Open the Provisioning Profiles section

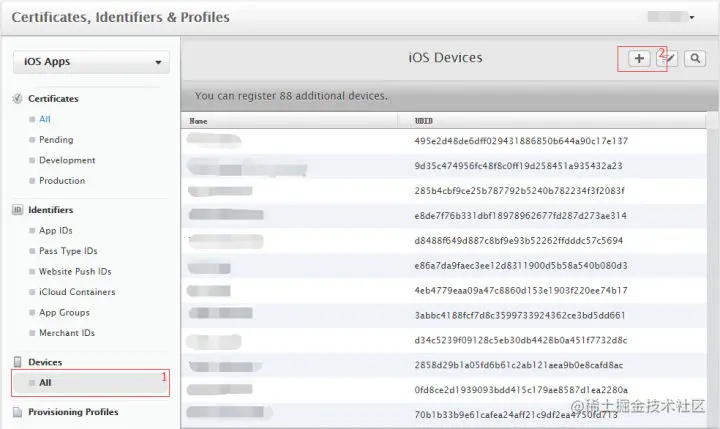pyautogui.click(x=73, y=412)
